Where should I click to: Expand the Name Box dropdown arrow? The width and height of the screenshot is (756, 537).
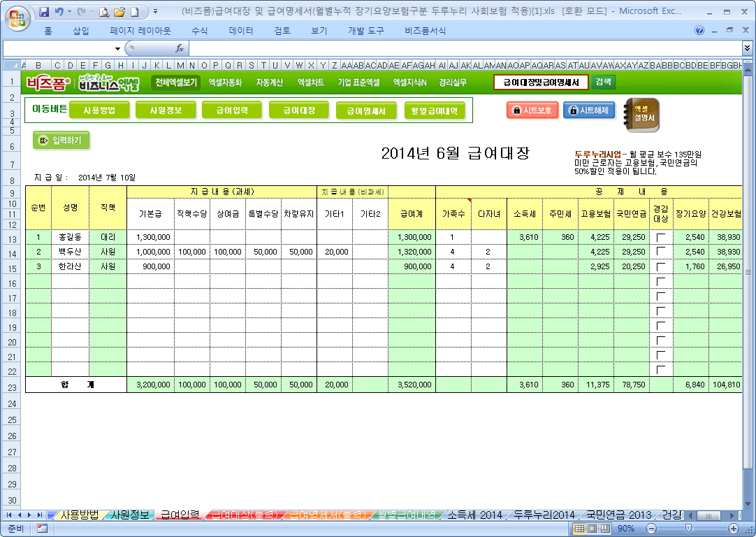pyautogui.click(x=117, y=48)
